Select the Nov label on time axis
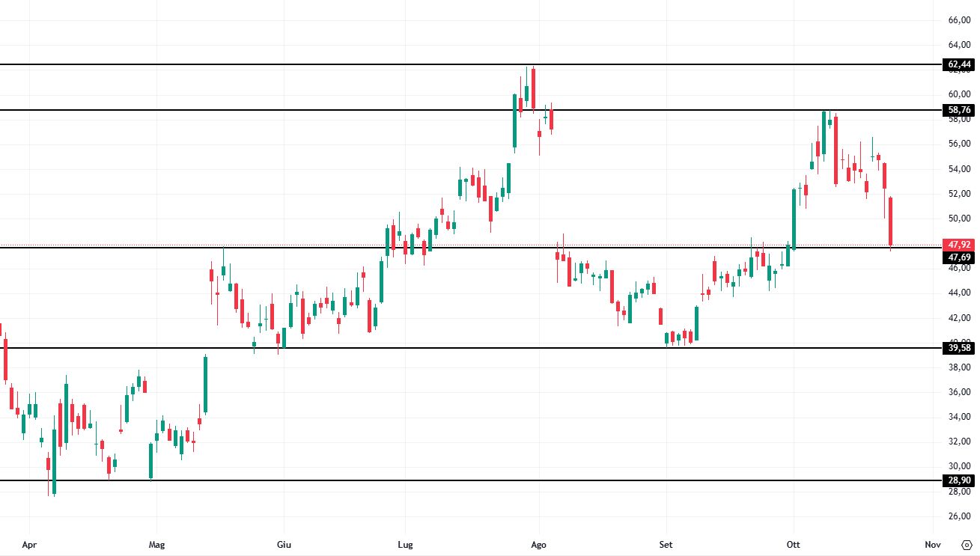This screenshot has height=556, width=980. pos(932,545)
